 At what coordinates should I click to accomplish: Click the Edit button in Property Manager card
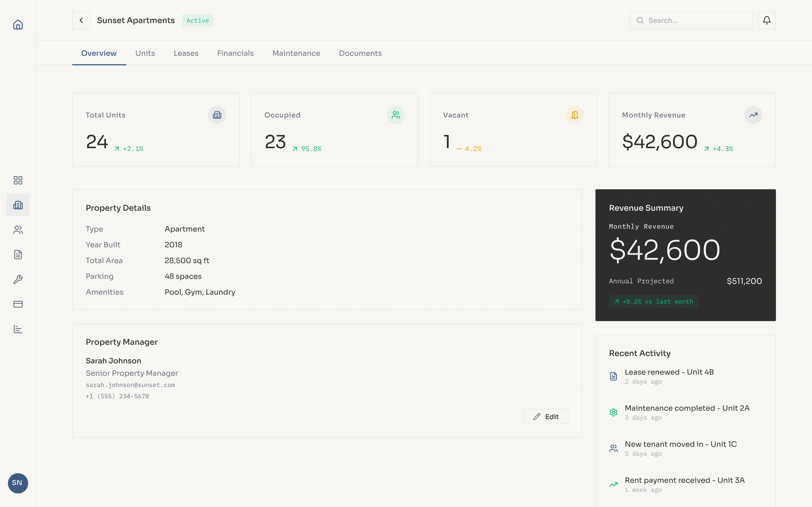546,417
